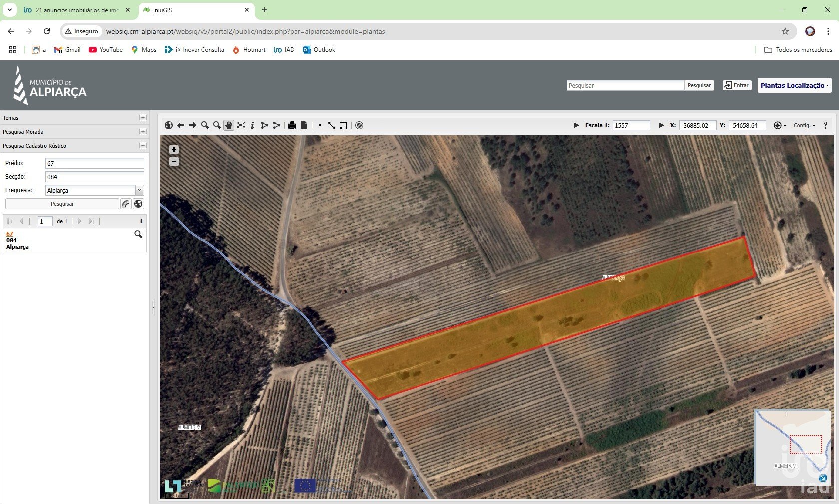The height and width of the screenshot is (504, 839).
Task: Go to previous map view arrow
Action: pyautogui.click(x=181, y=125)
